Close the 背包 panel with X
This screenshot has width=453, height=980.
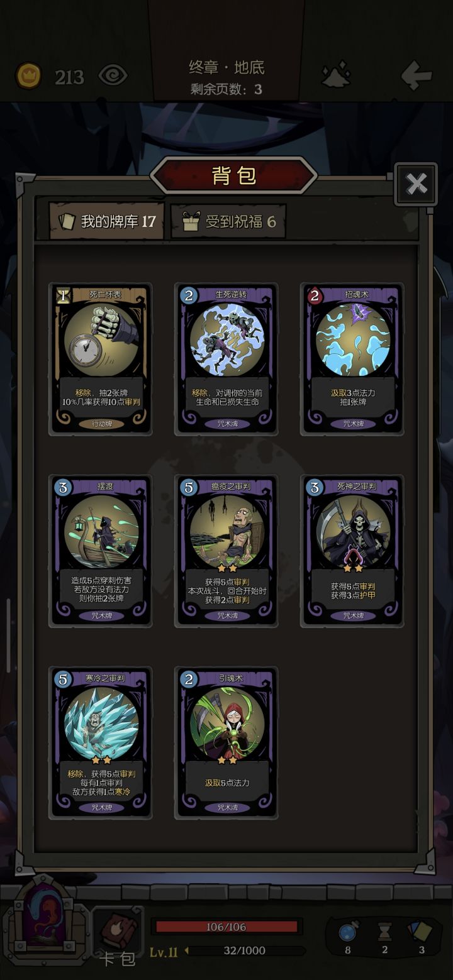coord(416,184)
